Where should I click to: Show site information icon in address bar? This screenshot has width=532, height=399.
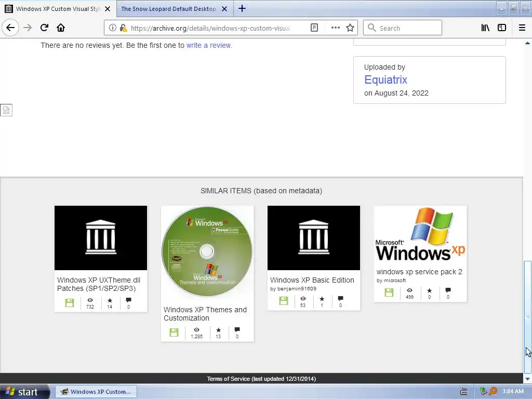click(113, 28)
